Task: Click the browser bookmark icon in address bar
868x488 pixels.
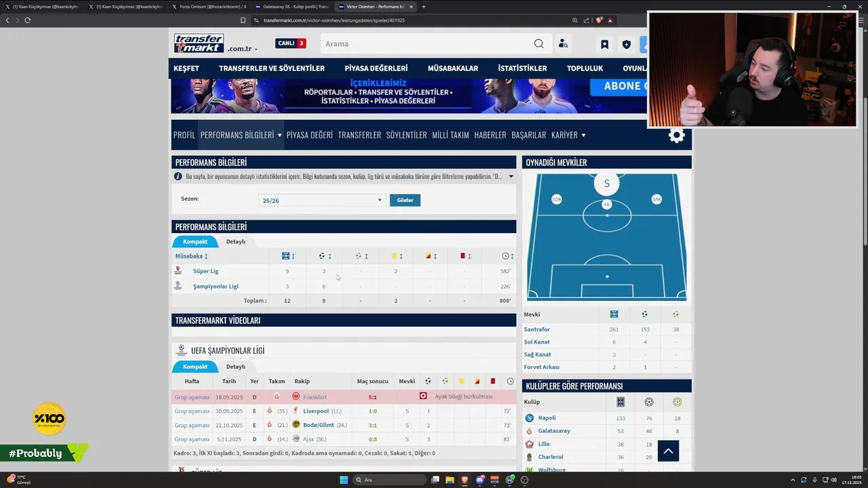Action: tap(243, 20)
